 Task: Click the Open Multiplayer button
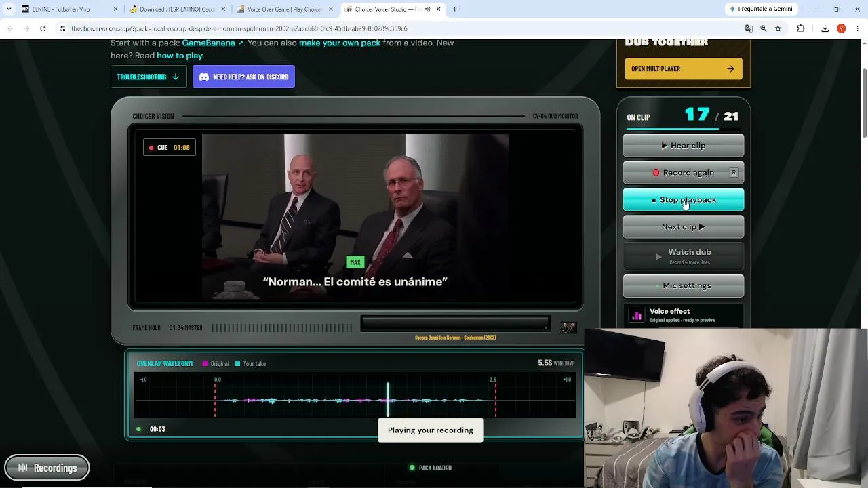click(x=684, y=68)
